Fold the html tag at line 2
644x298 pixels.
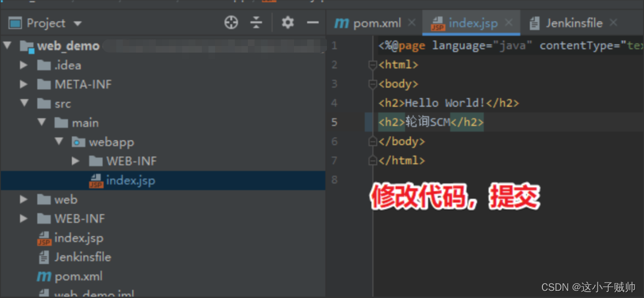tap(372, 65)
